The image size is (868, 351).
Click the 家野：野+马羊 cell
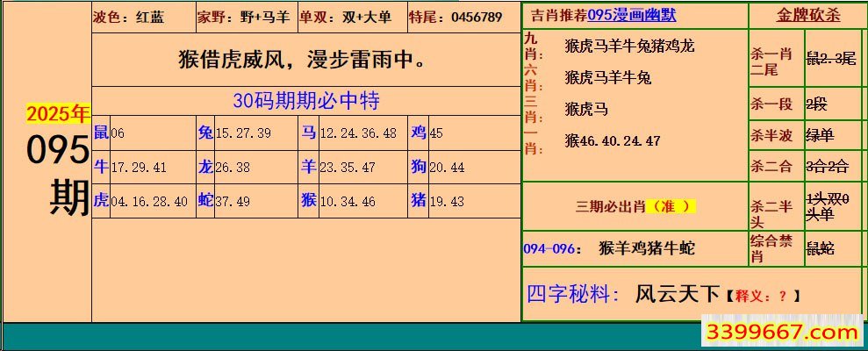click(244, 17)
